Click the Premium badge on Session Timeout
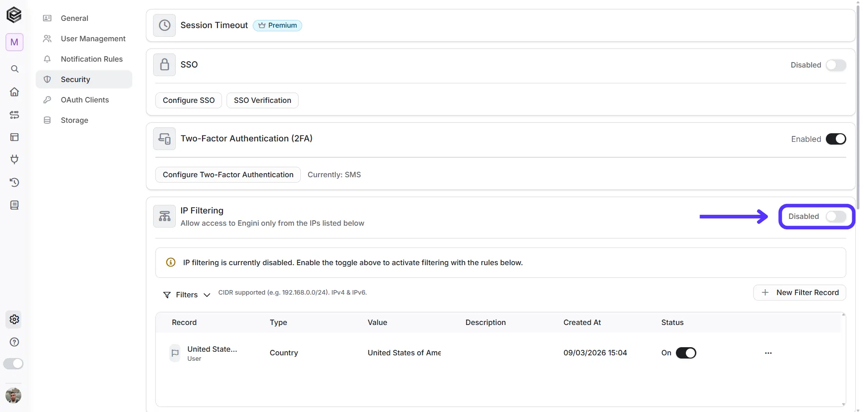This screenshot has height=412, width=868. (x=277, y=25)
